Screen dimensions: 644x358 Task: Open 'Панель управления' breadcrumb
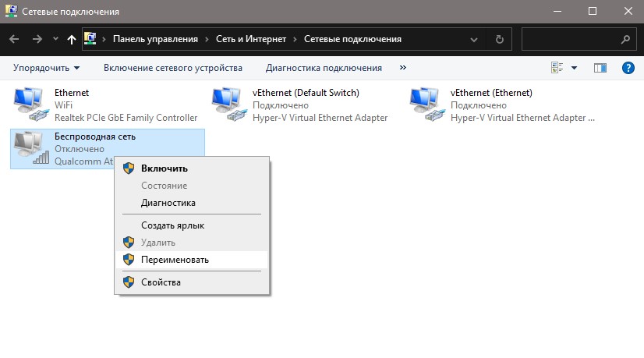(x=155, y=39)
